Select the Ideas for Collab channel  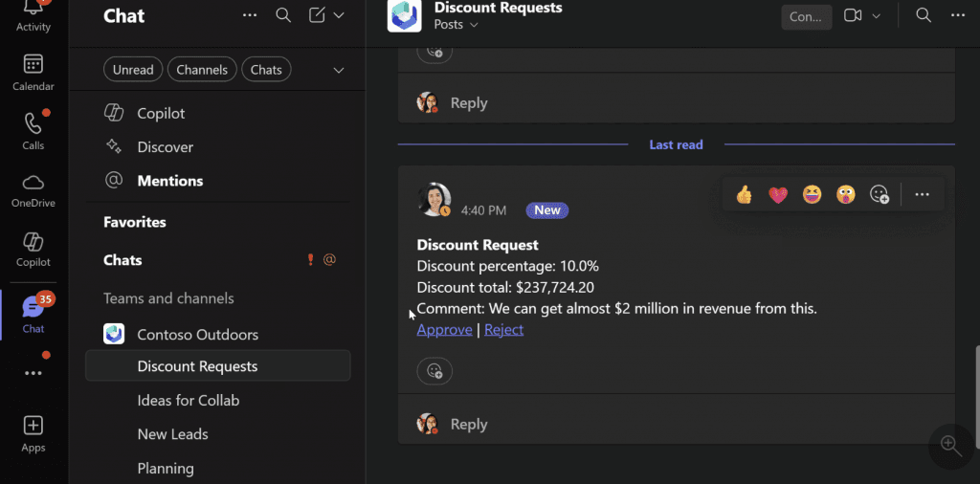click(x=189, y=400)
